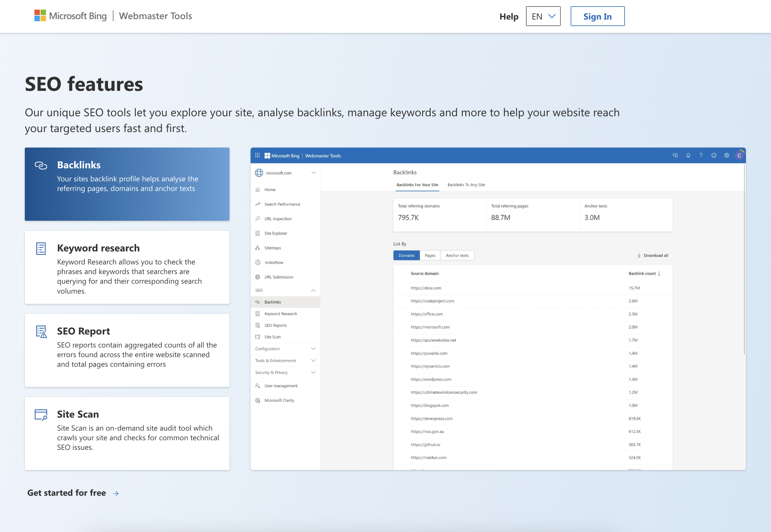
Task: Click the https://nsw.gov.au row
Action: 533,432
